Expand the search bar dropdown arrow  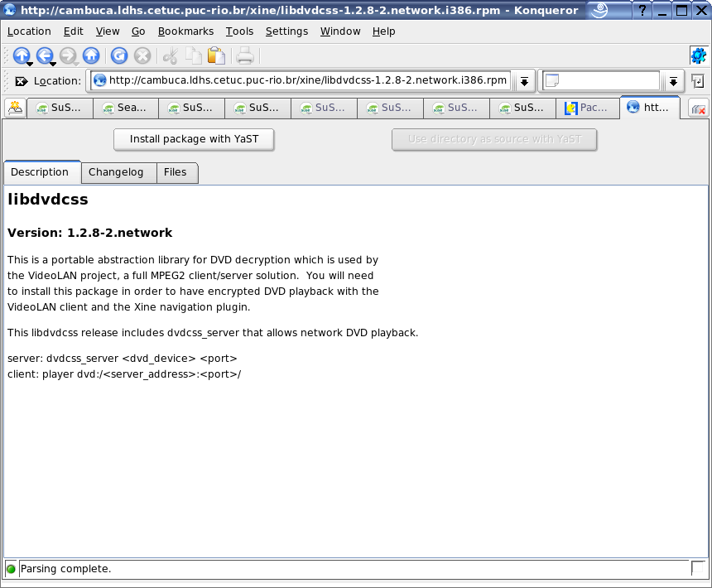click(x=673, y=82)
